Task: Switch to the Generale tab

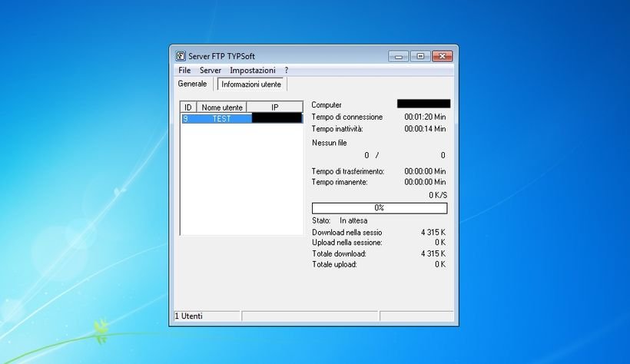Action: coord(192,84)
